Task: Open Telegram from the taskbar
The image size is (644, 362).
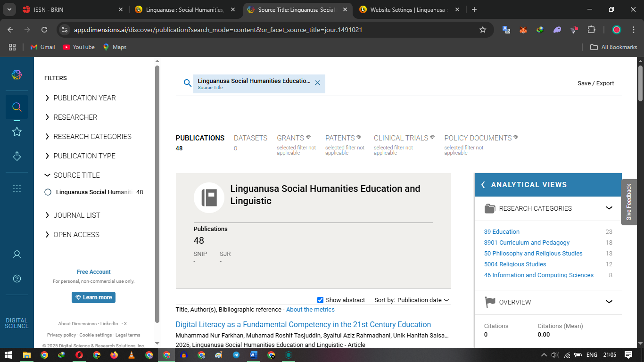Action: pos(236,355)
